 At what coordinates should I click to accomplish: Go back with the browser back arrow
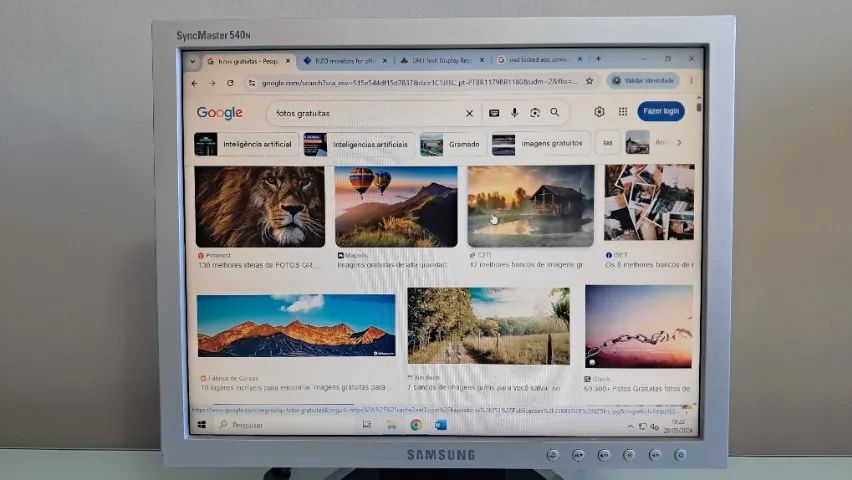tap(195, 83)
